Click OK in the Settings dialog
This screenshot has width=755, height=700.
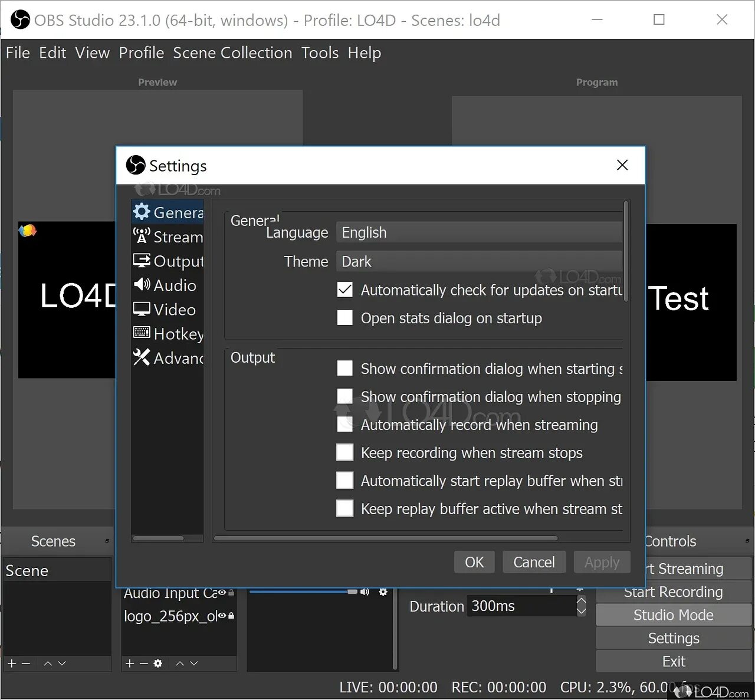pyautogui.click(x=474, y=562)
